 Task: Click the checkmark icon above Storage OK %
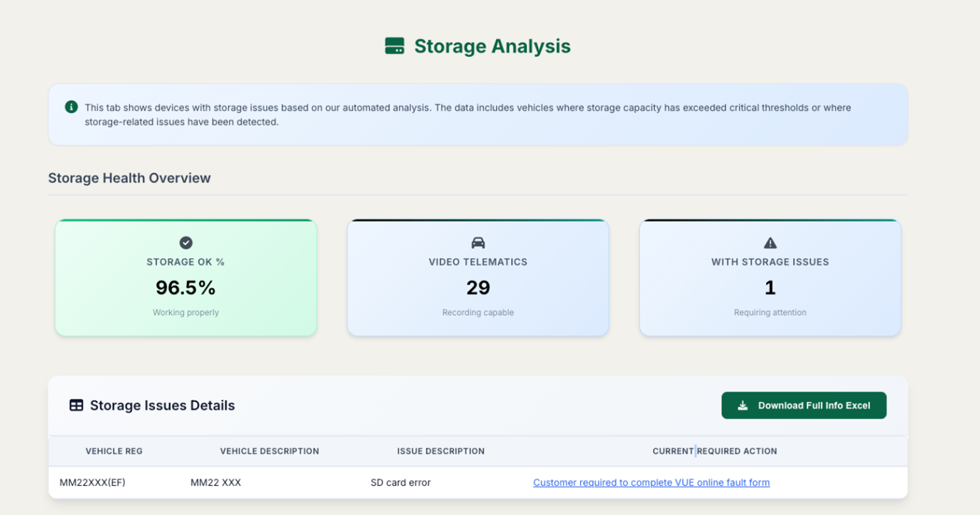(x=185, y=243)
